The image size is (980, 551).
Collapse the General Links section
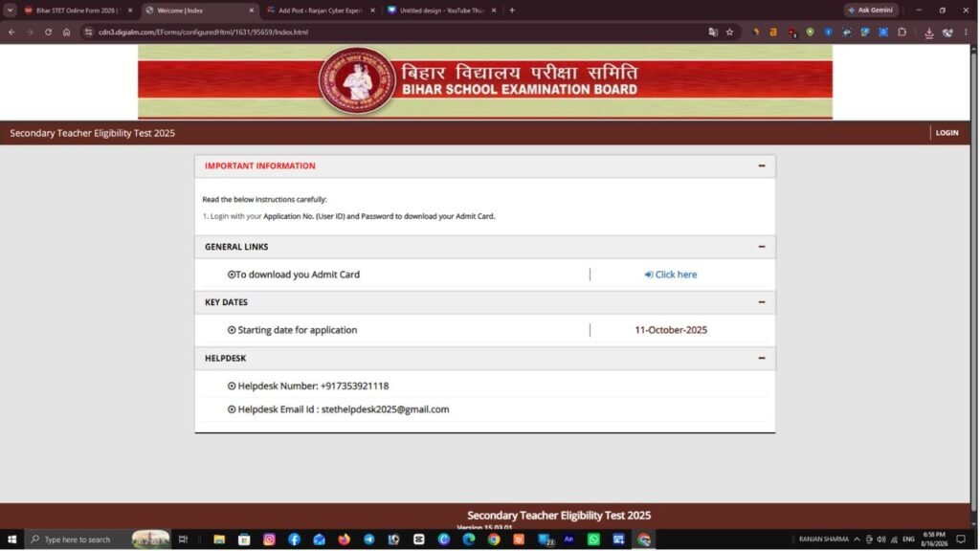[x=761, y=247]
